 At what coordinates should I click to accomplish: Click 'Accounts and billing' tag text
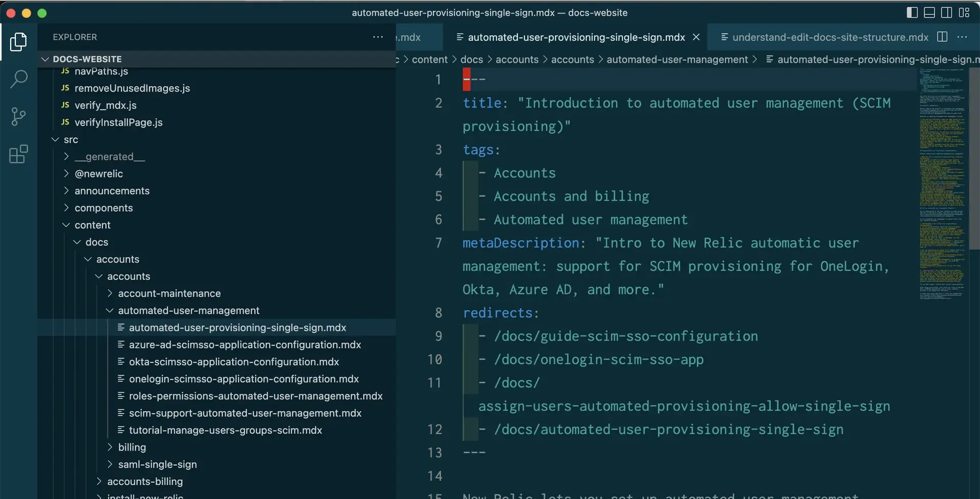pos(571,196)
